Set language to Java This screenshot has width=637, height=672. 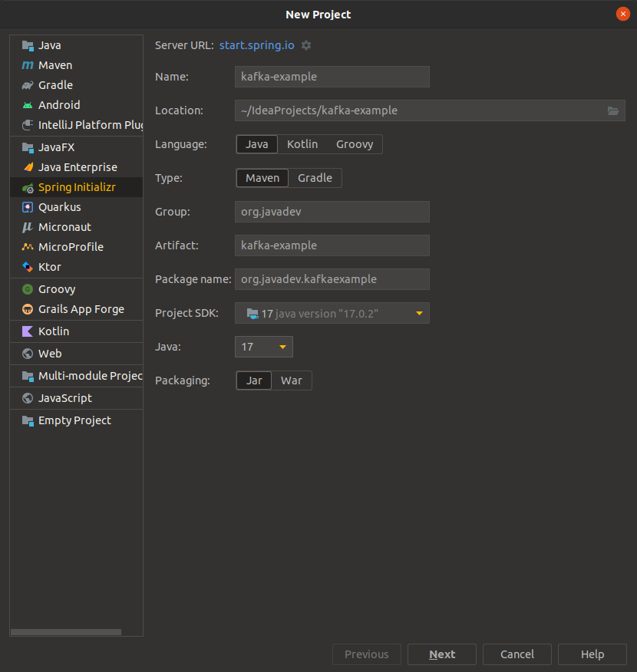257,144
